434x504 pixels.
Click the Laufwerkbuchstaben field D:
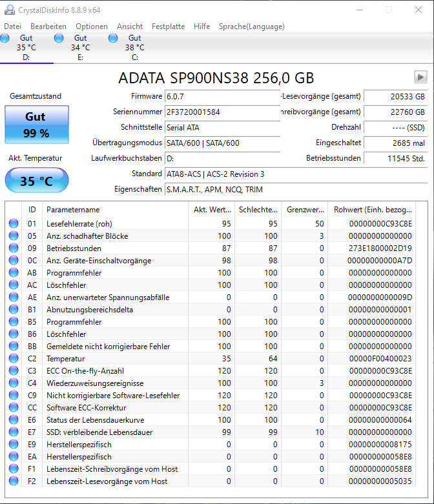pos(222,159)
